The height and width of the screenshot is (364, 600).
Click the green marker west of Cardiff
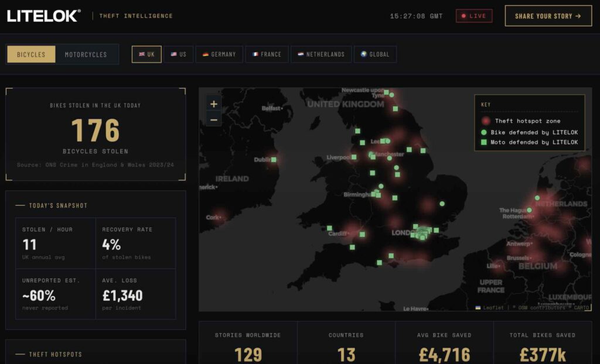point(329,228)
